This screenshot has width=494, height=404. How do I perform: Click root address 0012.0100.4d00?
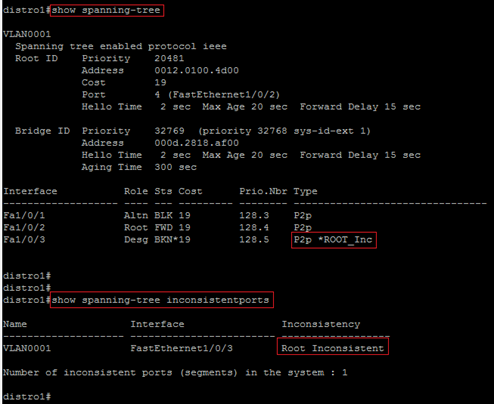(197, 70)
